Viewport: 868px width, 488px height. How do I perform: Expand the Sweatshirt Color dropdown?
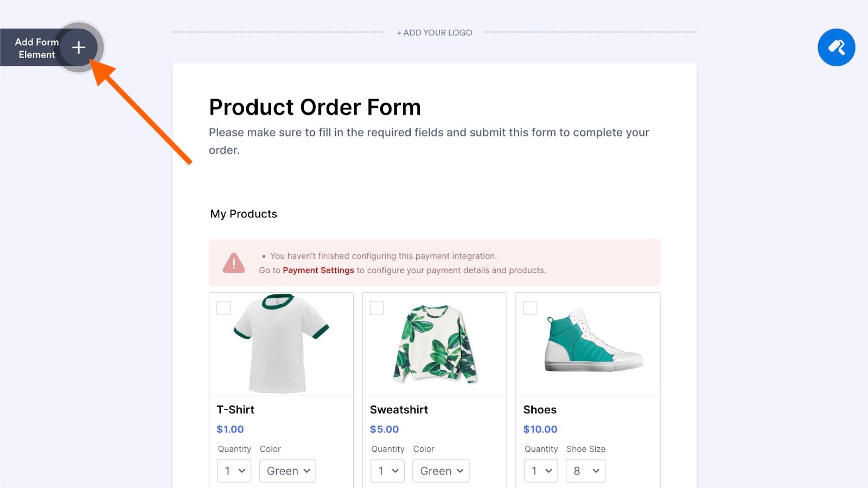click(441, 471)
